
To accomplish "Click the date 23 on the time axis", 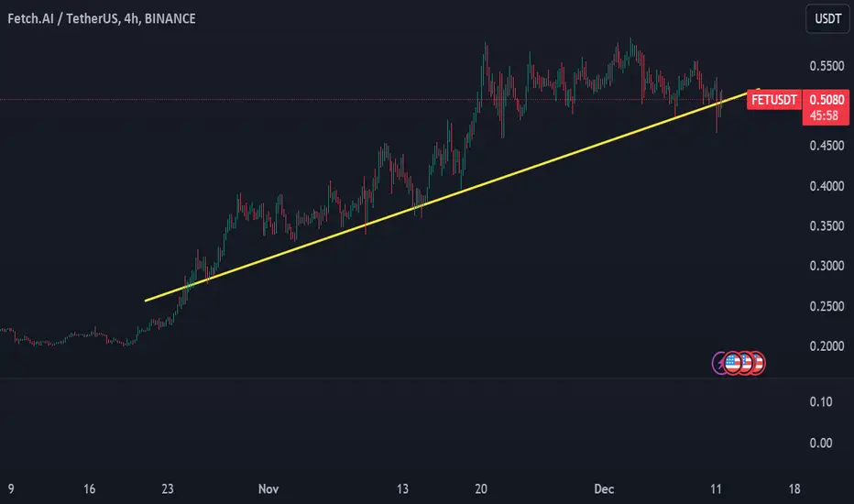I will 168,488.
